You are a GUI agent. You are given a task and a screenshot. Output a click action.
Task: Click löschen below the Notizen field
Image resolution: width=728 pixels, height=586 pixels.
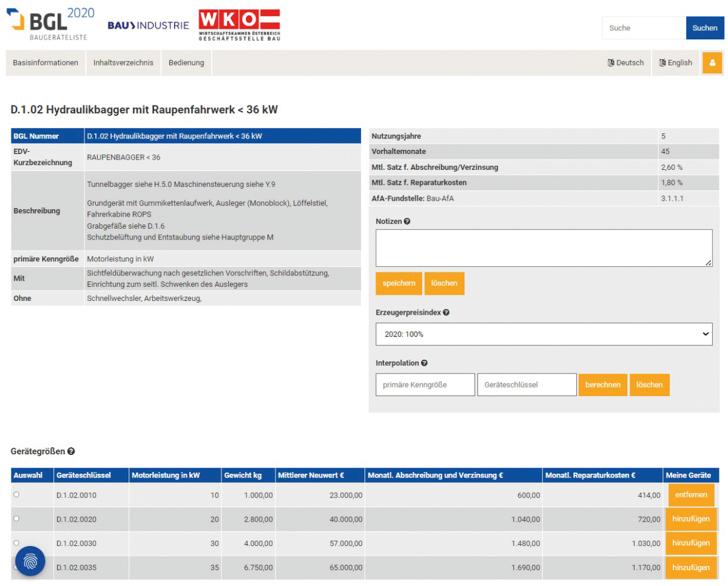(444, 283)
